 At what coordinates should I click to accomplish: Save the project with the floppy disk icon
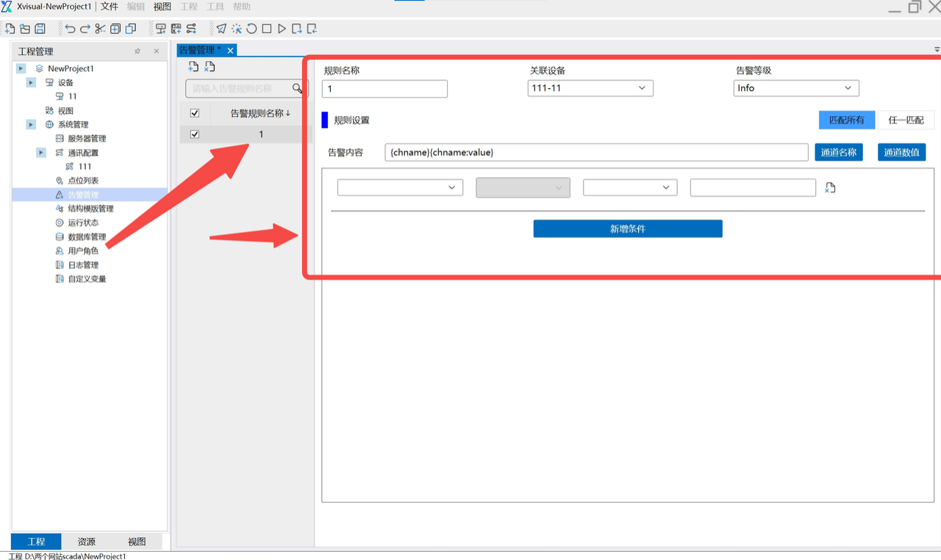click(40, 29)
